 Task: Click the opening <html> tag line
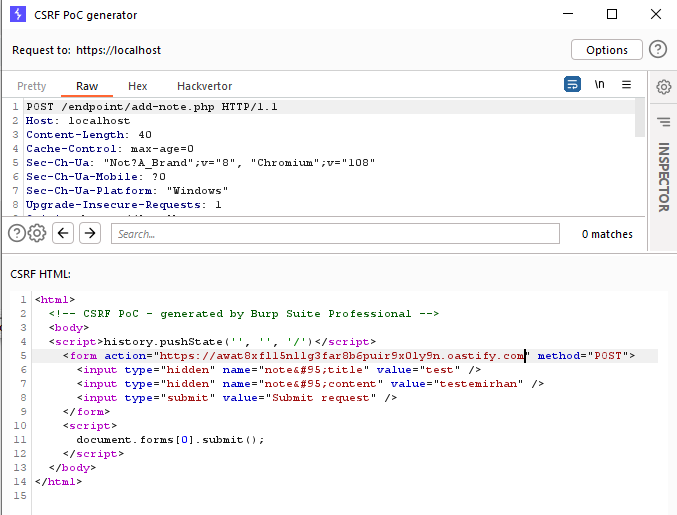pyautogui.click(x=55, y=300)
